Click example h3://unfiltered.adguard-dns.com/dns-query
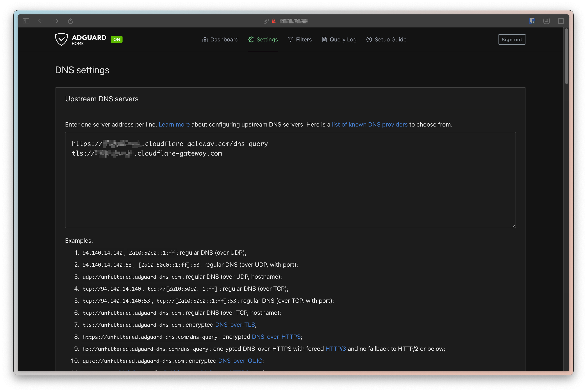The width and height of the screenshot is (587, 392). (x=146, y=349)
